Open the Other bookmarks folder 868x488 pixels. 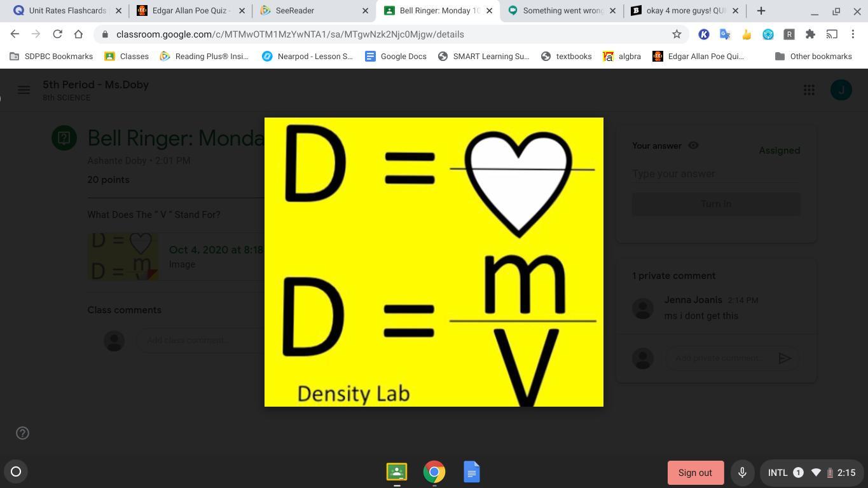tap(813, 57)
